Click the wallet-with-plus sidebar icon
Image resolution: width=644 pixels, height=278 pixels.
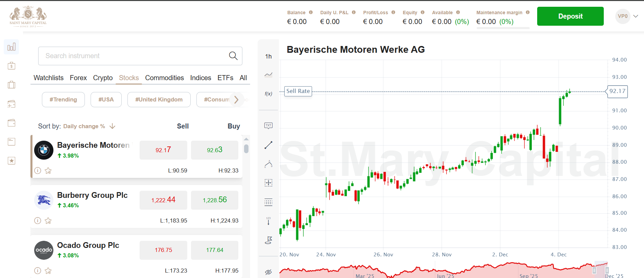(11, 104)
